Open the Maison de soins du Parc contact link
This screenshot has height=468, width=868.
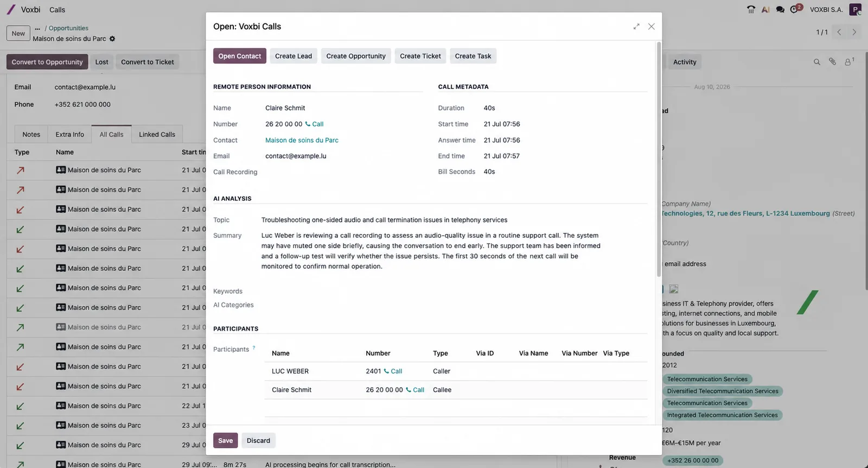[302, 140]
